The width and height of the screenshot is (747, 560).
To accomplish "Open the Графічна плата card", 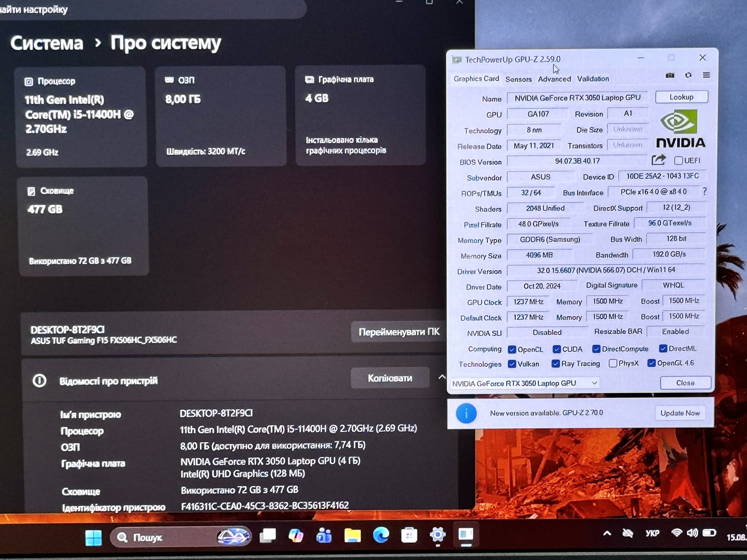I will click(360, 115).
